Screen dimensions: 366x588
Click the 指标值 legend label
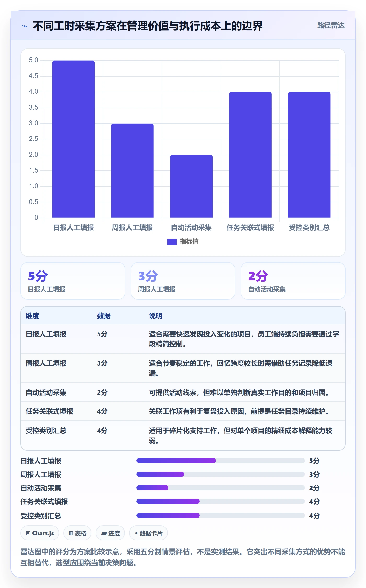click(x=189, y=242)
